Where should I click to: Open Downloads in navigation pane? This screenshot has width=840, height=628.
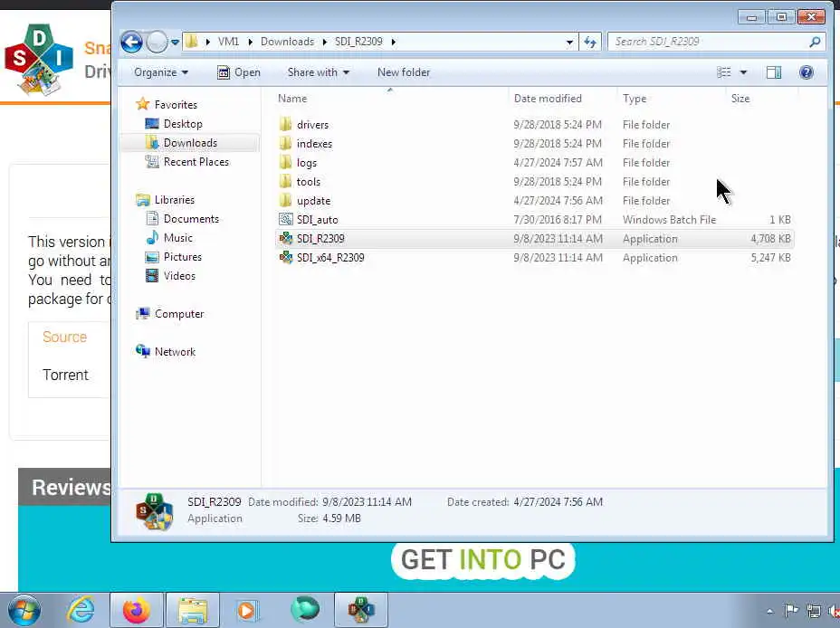[x=190, y=143]
